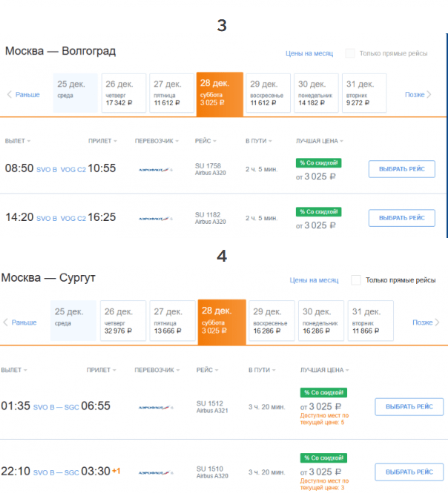This screenshot has width=448, height=493.
Task: Click Aeroflot logo for flight SU 1512
Action: tap(156, 407)
